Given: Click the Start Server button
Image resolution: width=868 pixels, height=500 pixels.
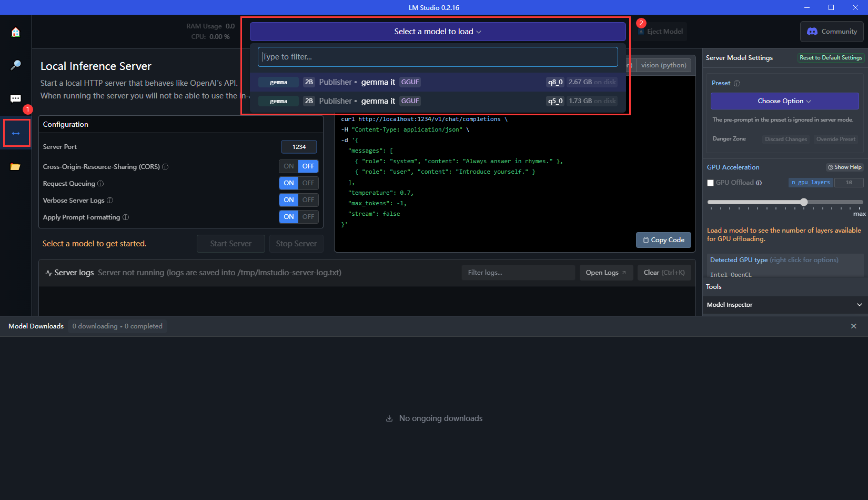Looking at the screenshot, I should coord(231,244).
